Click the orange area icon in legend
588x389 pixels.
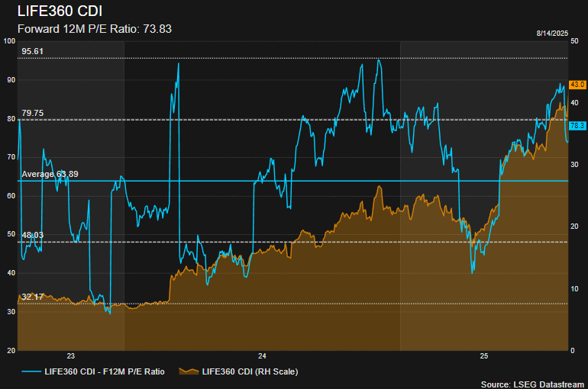pyautogui.click(x=189, y=371)
